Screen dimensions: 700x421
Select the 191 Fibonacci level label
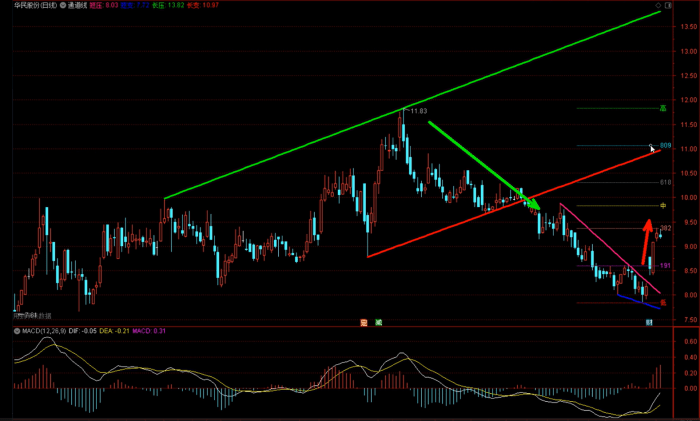[x=665, y=266]
